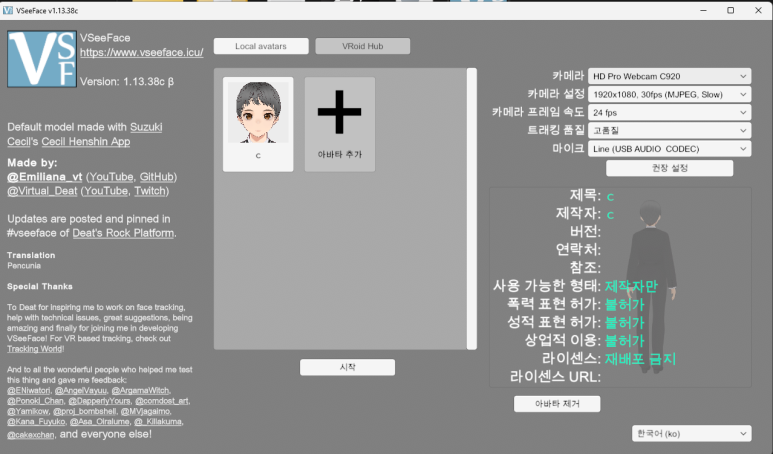This screenshot has height=454, width=773.
Task: Open the @DapperlyYours link
Action: click(100, 401)
